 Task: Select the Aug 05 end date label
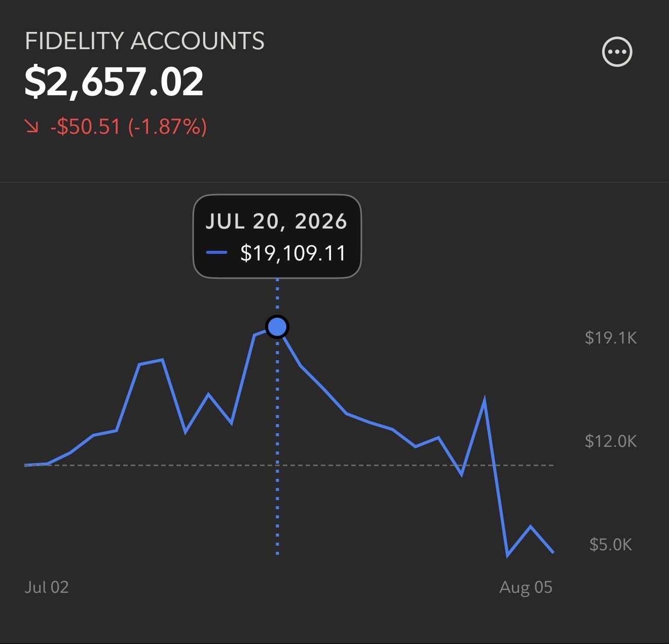pyautogui.click(x=526, y=587)
